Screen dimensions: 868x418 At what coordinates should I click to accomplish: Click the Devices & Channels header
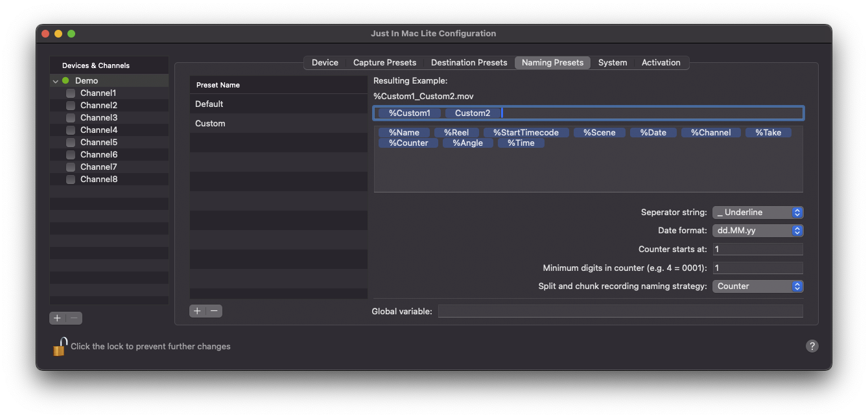pyautogui.click(x=109, y=65)
